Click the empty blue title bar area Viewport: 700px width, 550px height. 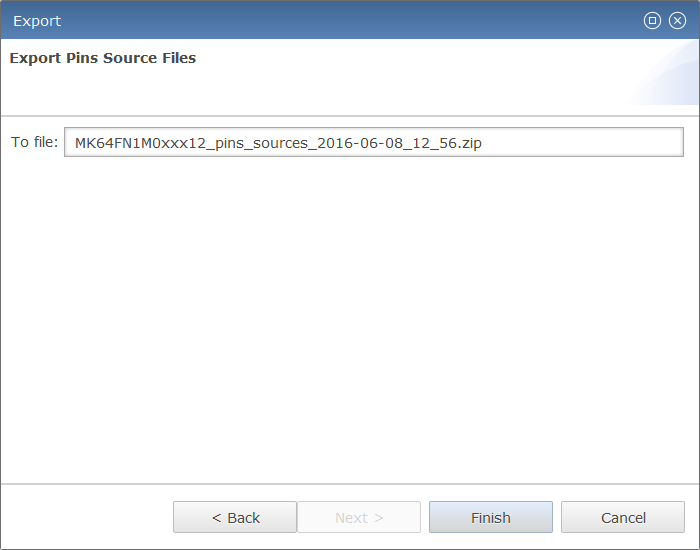coord(350,20)
